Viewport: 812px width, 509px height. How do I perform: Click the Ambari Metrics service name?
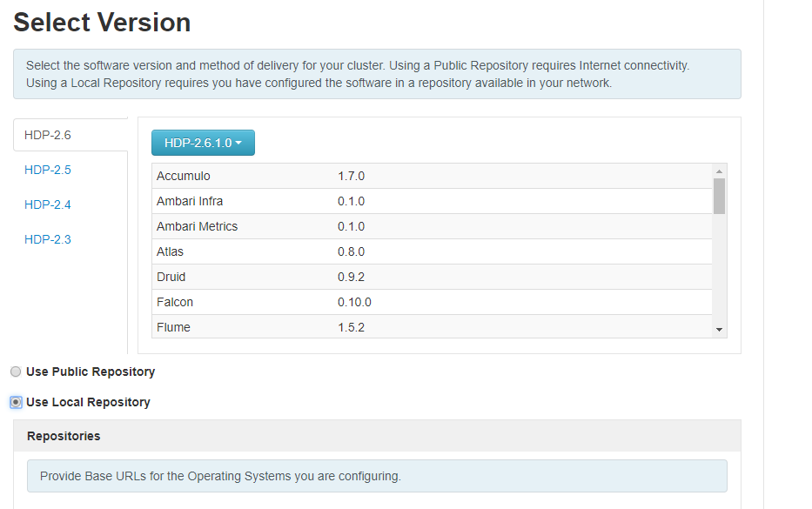click(197, 227)
